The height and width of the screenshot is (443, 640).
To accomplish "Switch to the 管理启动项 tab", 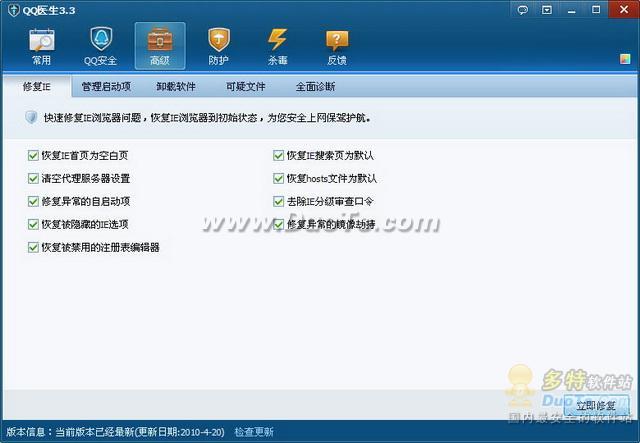I will click(106, 87).
